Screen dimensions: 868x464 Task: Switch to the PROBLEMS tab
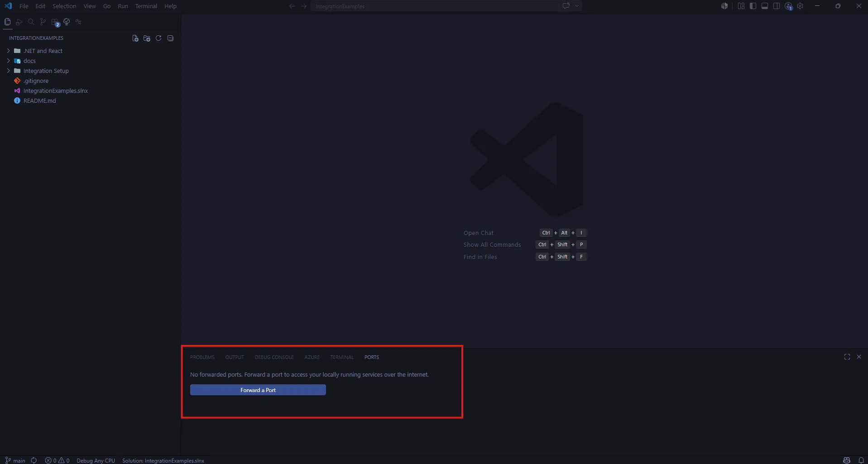pos(202,357)
